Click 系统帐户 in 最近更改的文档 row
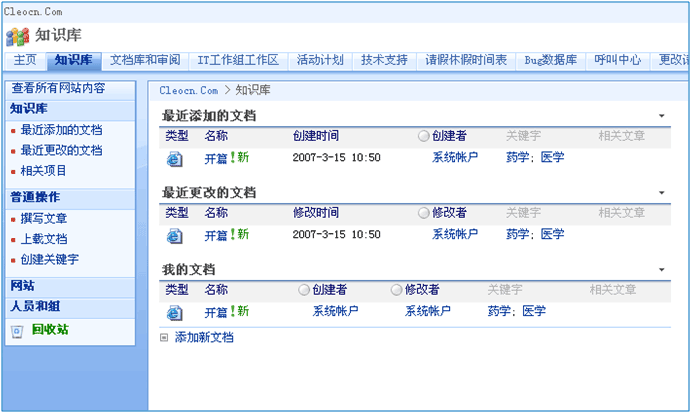692x413 pixels. [x=455, y=234]
